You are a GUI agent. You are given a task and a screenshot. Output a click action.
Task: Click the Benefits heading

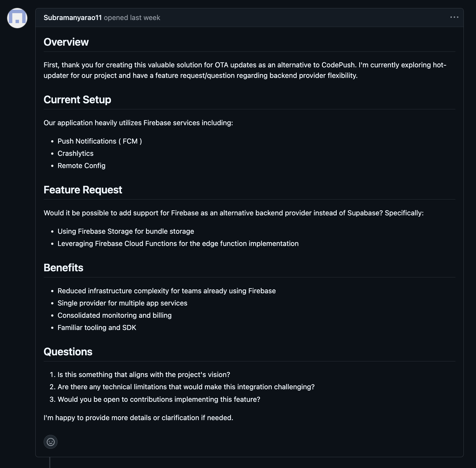click(63, 268)
